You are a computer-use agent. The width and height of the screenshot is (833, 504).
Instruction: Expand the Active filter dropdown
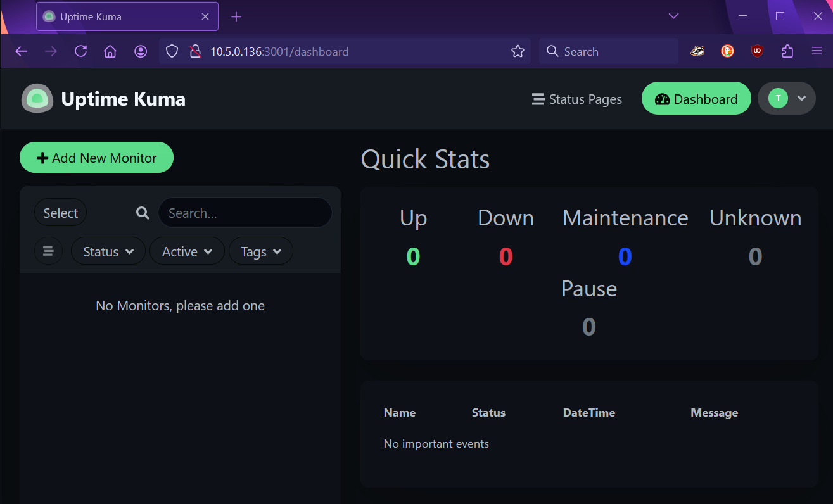(187, 251)
